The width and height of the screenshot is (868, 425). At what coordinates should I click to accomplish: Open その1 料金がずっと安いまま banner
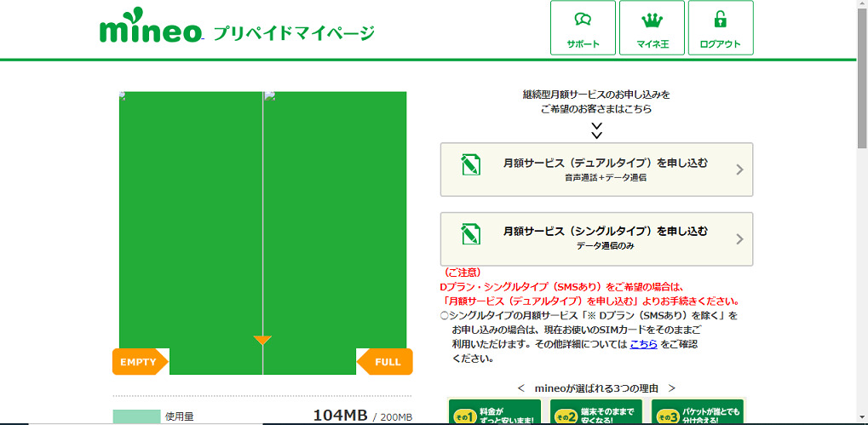[x=494, y=411]
